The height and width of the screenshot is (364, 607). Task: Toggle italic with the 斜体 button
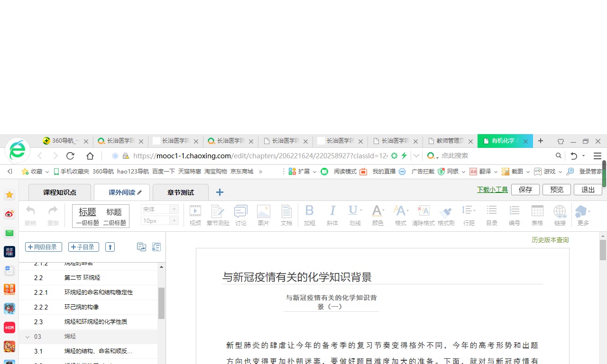pyautogui.click(x=332, y=215)
